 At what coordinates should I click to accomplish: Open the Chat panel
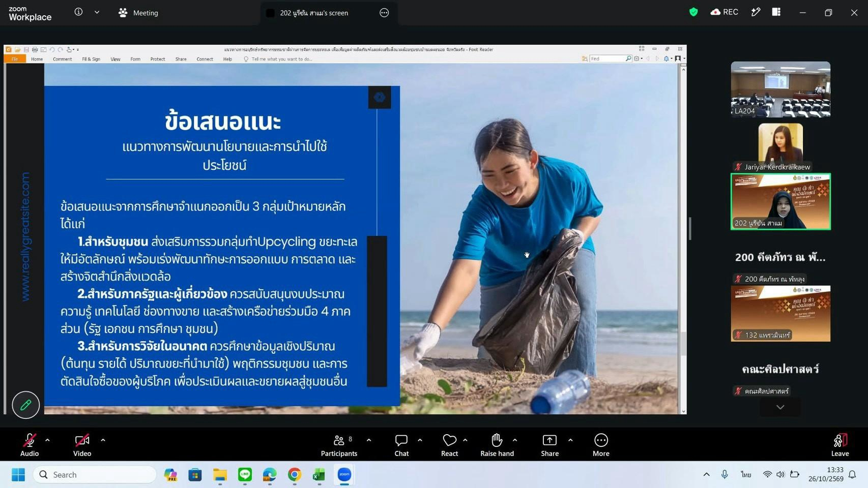coord(401,445)
